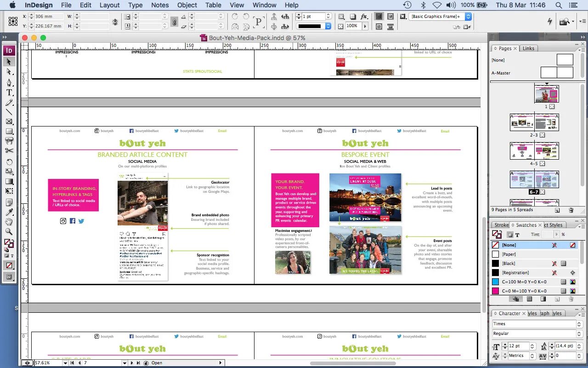Viewport: 588px width, 368px height.
Task: Go to next page arrow in status bar
Action: point(132,363)
